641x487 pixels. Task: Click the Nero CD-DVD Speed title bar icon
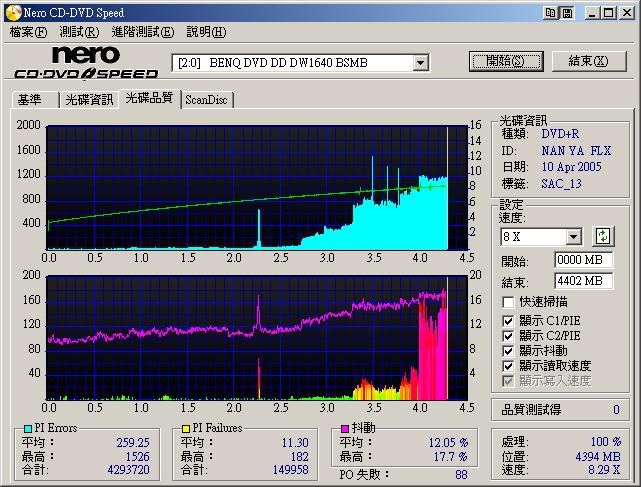[x=13, y=12]
